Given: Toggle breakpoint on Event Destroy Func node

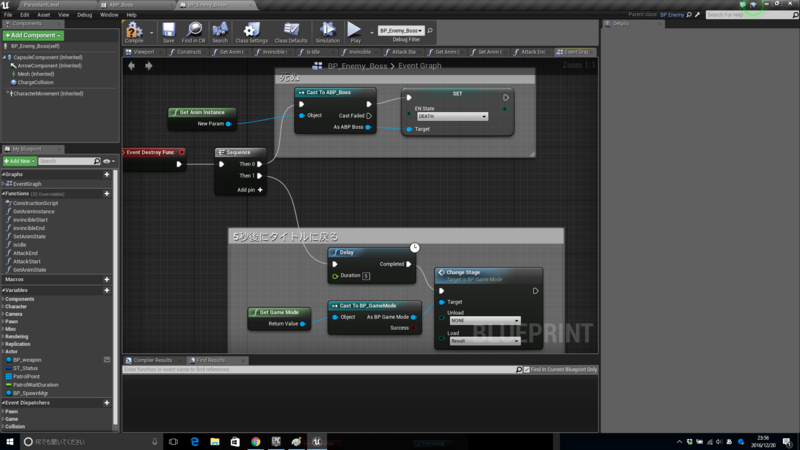Looking at the screenshot, I should pos(182,153).
